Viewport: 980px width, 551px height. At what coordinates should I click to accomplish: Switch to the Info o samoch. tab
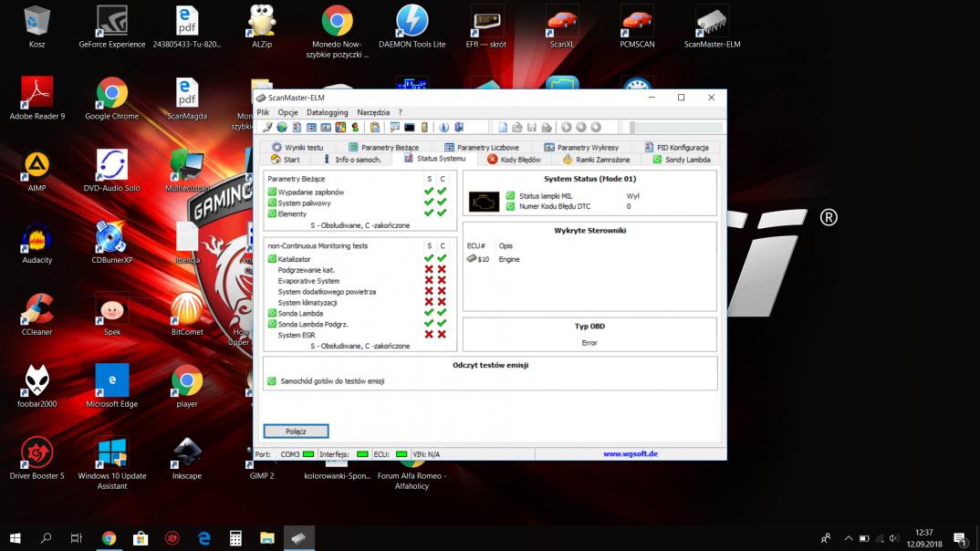coord(351,160)
